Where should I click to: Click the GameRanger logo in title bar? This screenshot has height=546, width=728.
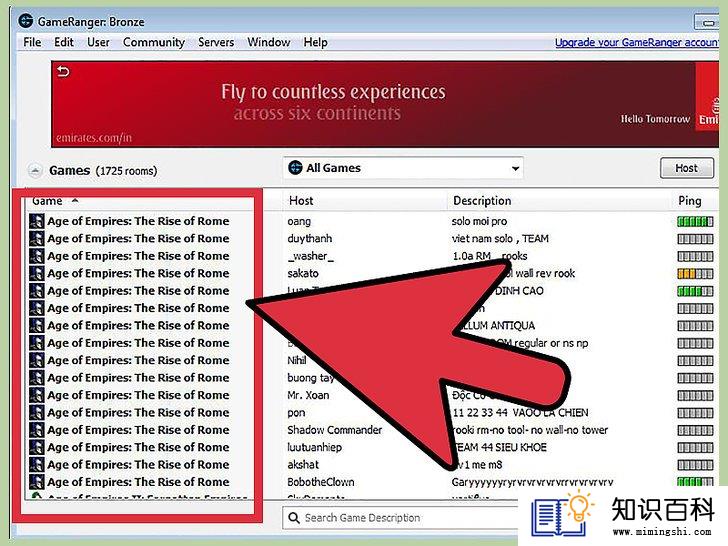[26, 21]
